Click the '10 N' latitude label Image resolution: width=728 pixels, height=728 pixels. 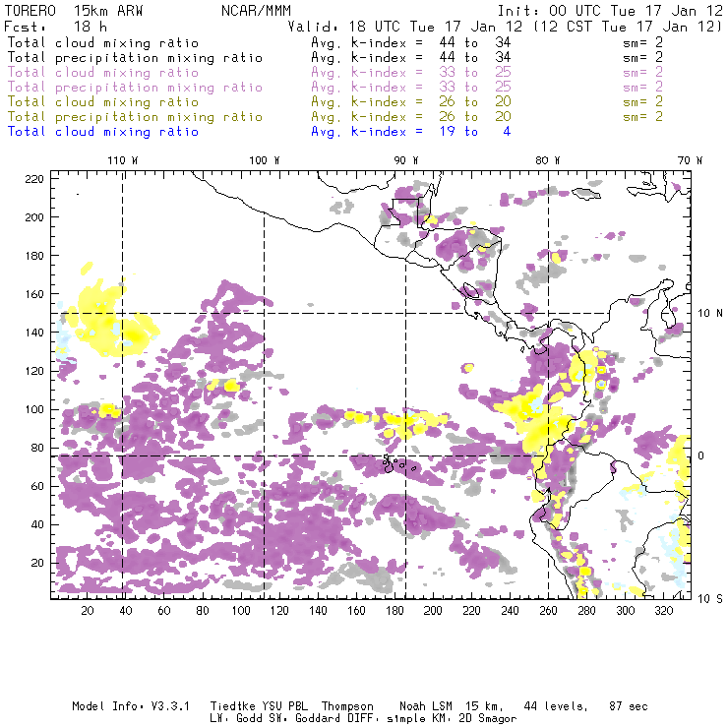[710, 314]
